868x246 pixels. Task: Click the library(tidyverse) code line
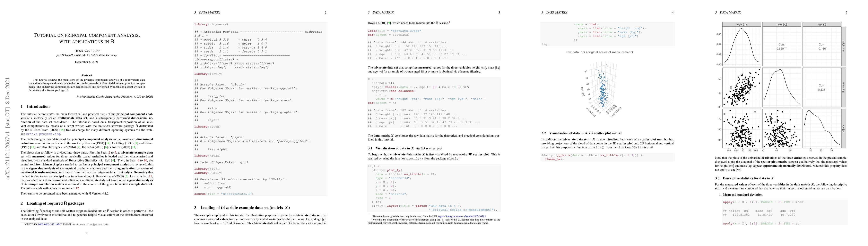point(211,24)
